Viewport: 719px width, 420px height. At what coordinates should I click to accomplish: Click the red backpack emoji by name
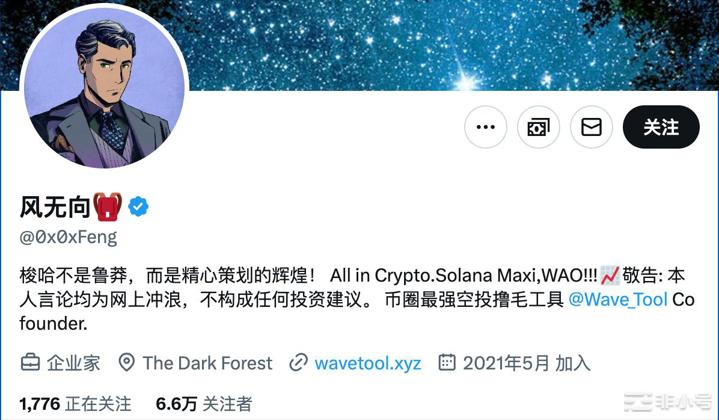[x=108, y=206]
